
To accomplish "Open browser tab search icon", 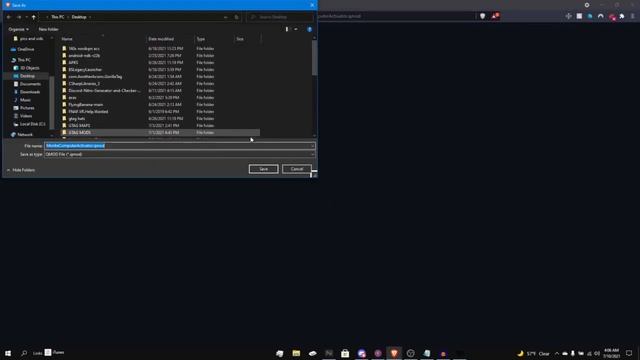I will click(x=587, y=5).
